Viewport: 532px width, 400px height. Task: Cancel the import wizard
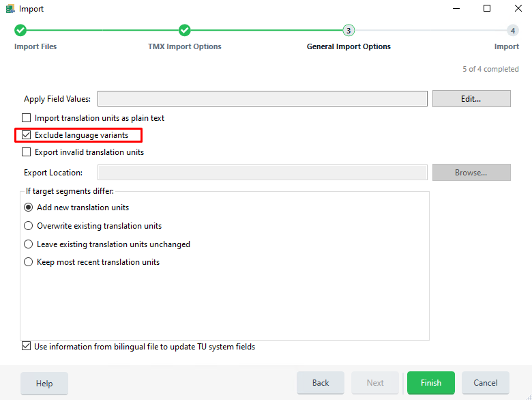(486, 383)
